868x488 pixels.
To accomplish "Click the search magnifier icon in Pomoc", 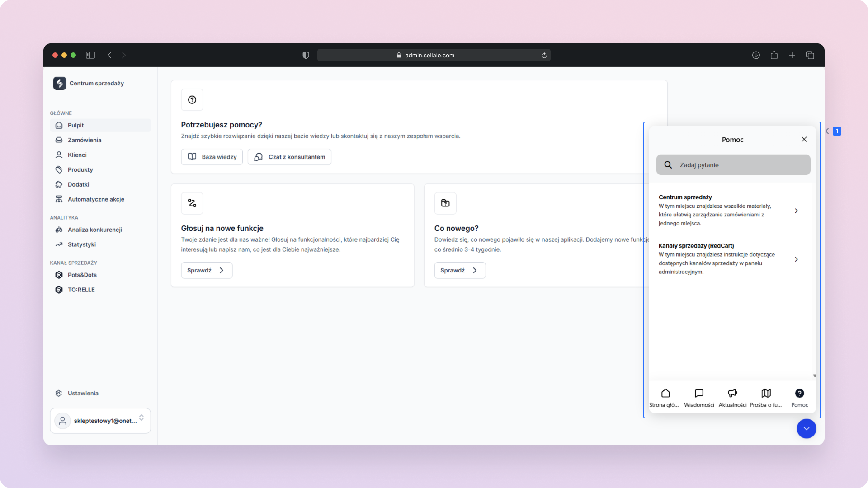I will click(668, 165).
